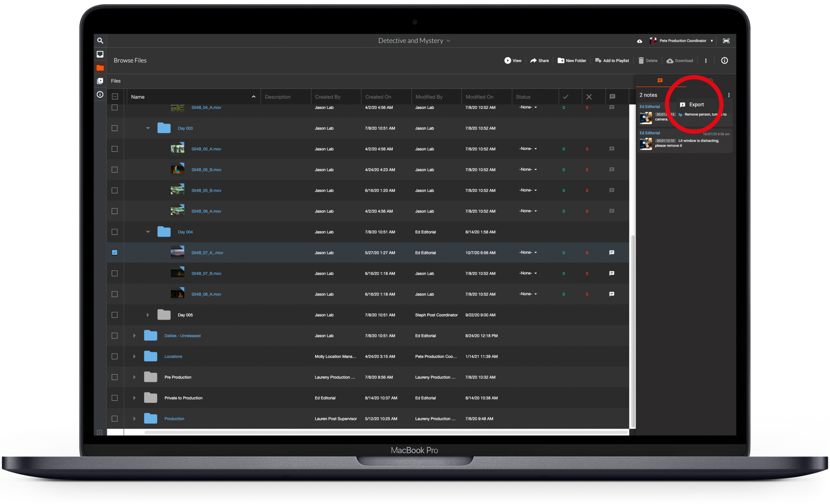The width and height of the screenshot is (830, 504).
Task: Click the fullscreen icon at top right
Action: (x=726, y=41)
